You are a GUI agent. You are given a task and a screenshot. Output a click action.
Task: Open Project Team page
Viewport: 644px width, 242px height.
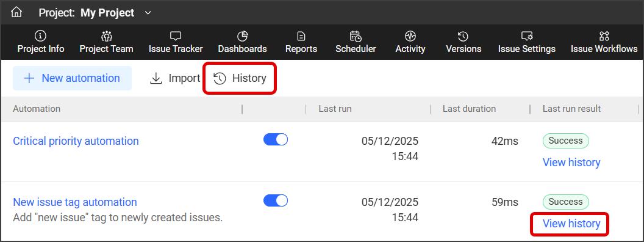tap(106, 42)
